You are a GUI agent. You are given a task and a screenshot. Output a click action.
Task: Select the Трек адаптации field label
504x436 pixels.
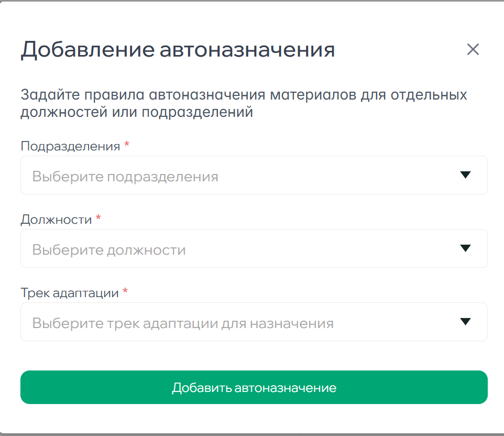[70, 293]
